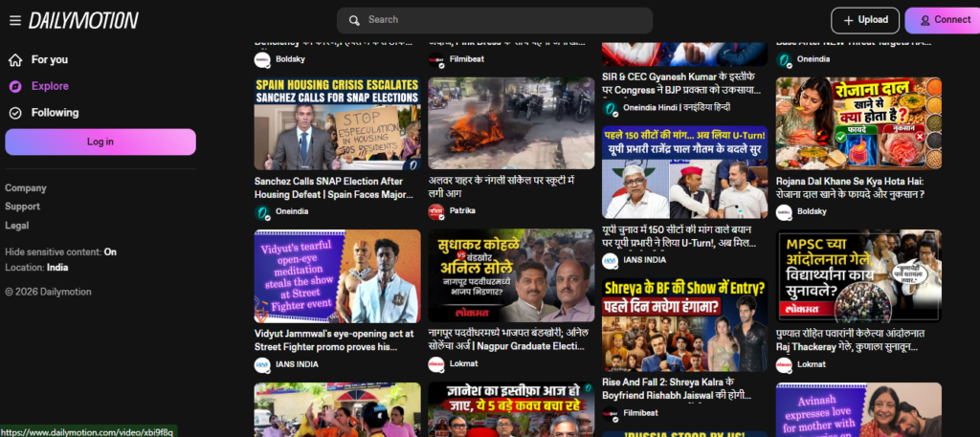
Task: Open Patrika channel avatar
Action: [x=435, y=211]
